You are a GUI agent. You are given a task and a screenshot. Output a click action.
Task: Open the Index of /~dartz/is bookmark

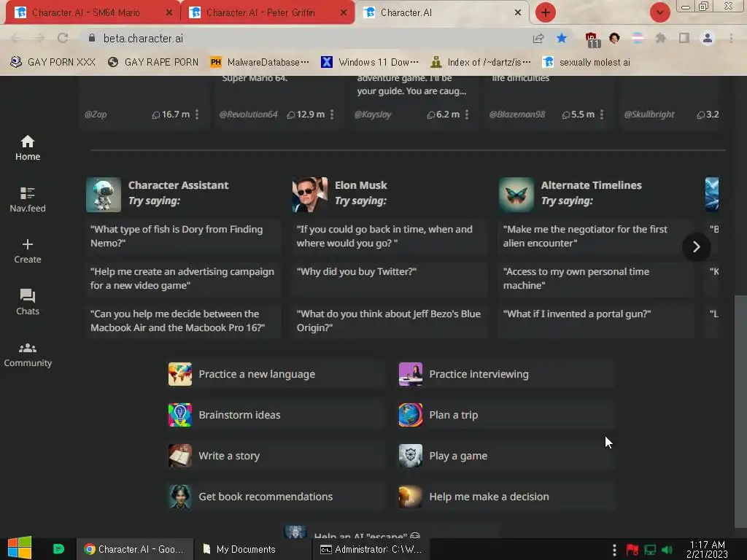tap(481, 63)
